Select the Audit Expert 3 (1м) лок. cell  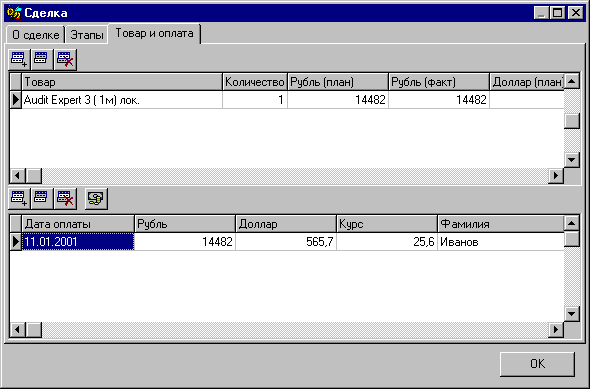coord(122,100)
